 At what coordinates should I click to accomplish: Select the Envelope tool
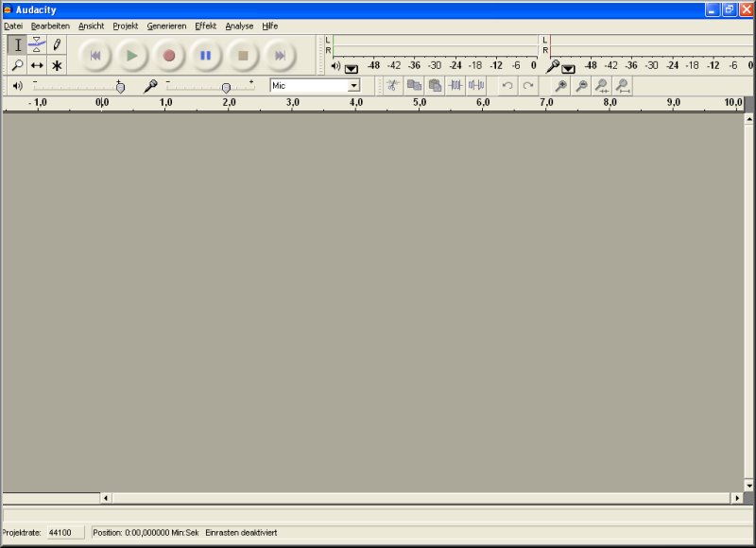coord(37,44)
